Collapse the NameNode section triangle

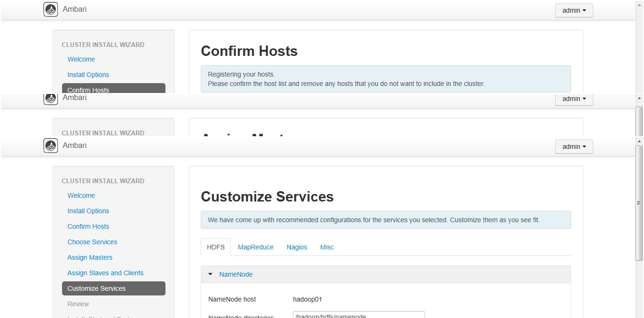(210, 274)
